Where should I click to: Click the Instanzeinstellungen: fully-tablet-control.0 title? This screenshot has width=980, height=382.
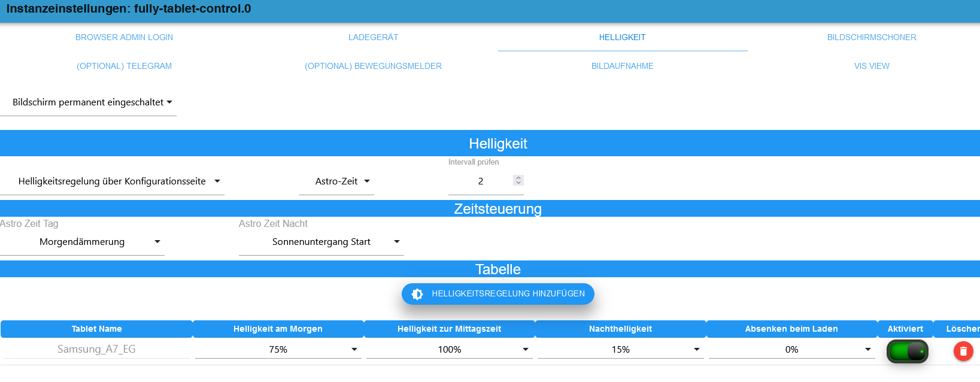(x=129, y=9)
